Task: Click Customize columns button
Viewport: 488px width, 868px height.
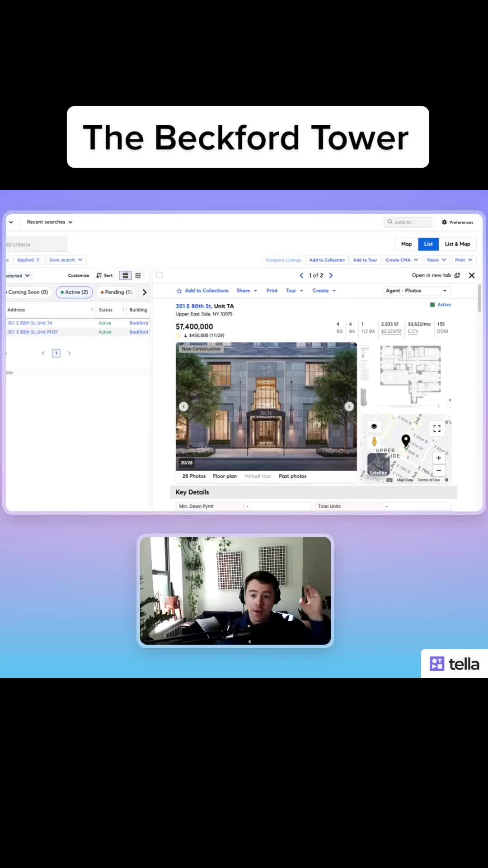Action: pyautogui.click(x=79, y=275)
